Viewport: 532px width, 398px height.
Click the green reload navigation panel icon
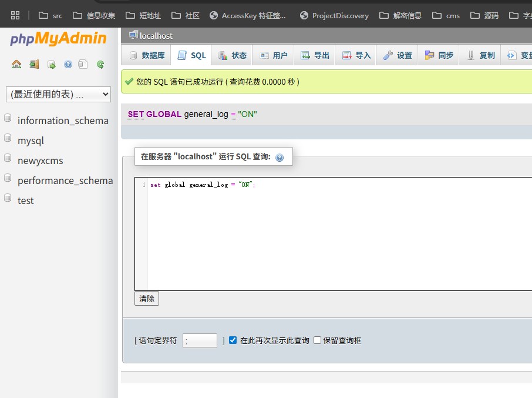(100, 64)
